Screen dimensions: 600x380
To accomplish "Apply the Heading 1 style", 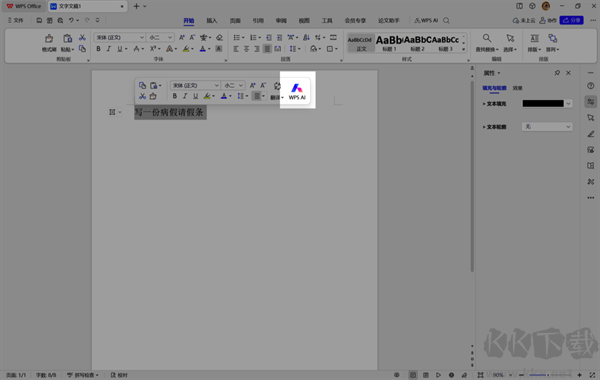I will pos(389,42).
